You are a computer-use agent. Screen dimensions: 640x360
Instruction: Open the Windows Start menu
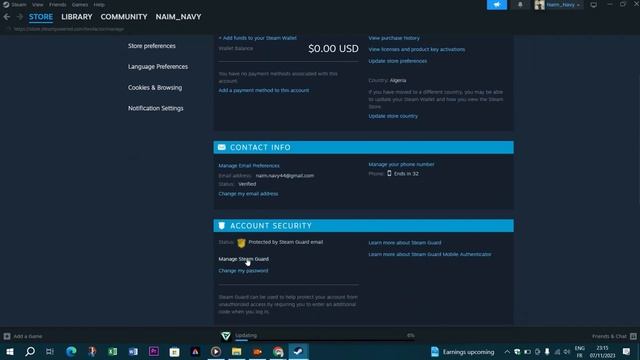[10, 351]
